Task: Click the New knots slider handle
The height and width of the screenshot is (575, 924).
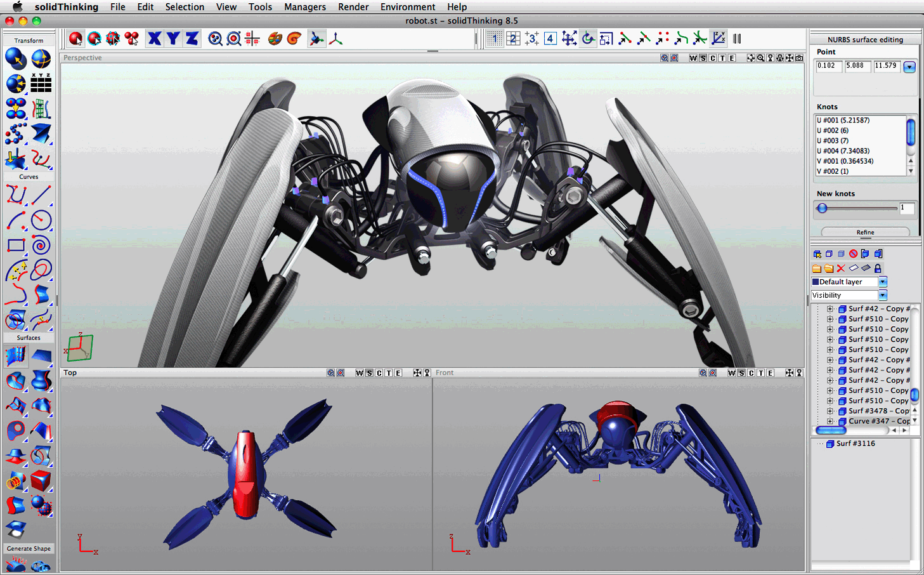Action: click(823, 208)
